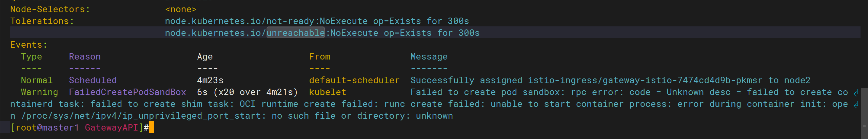Click the highlighted word unreachable

(296, 33)
